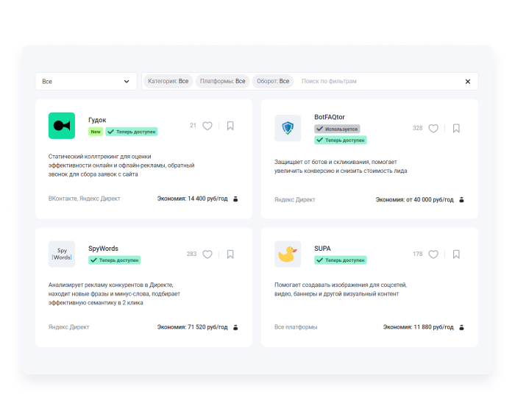Click the New badge on Гудок
This screenshot has height=420, width=515.
(96, 132)
